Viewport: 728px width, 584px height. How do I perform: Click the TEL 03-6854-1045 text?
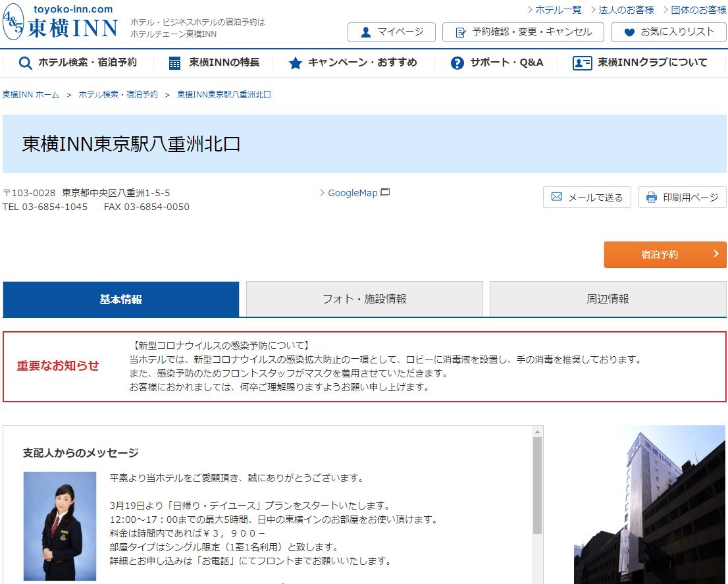45,207
